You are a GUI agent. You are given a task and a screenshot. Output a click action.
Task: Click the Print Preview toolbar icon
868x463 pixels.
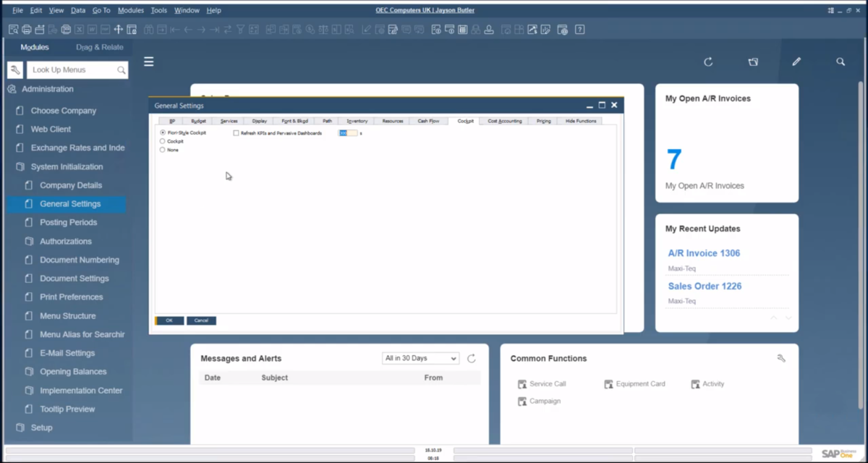[14, 30]
